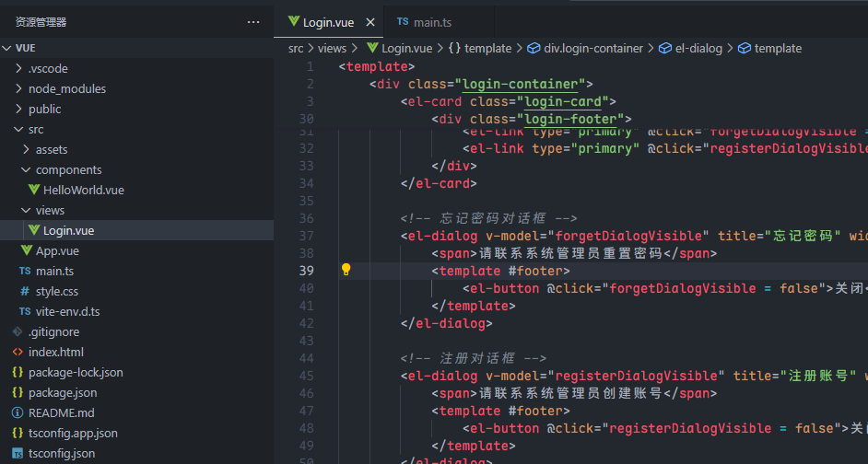
Task: Open package.json in the explorer
Action: 63,392
